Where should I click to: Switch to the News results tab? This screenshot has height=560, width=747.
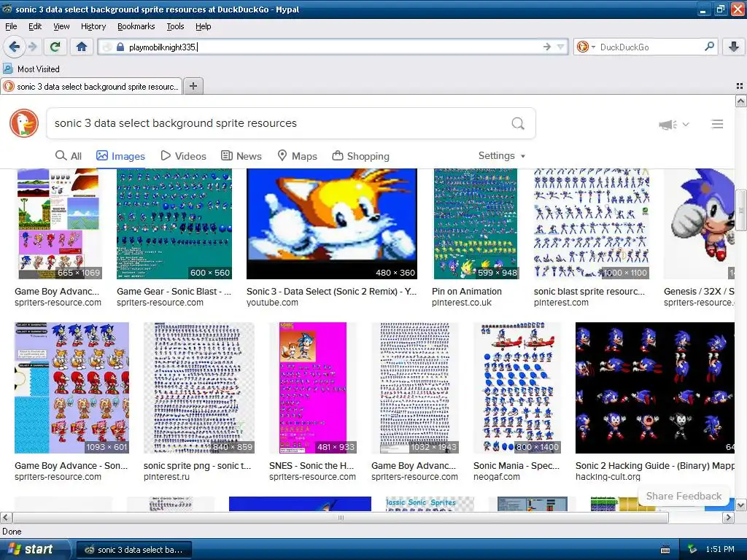click(241, 156)
